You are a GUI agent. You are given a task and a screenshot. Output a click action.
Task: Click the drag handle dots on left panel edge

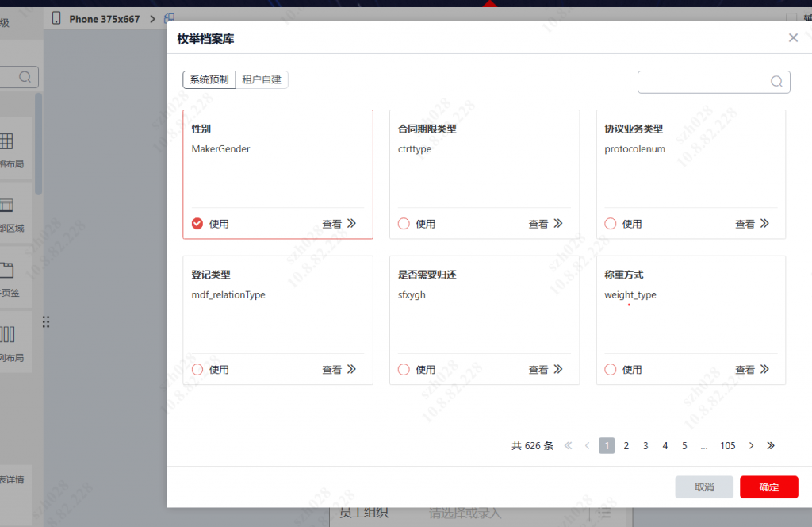(x=46, y=321)
